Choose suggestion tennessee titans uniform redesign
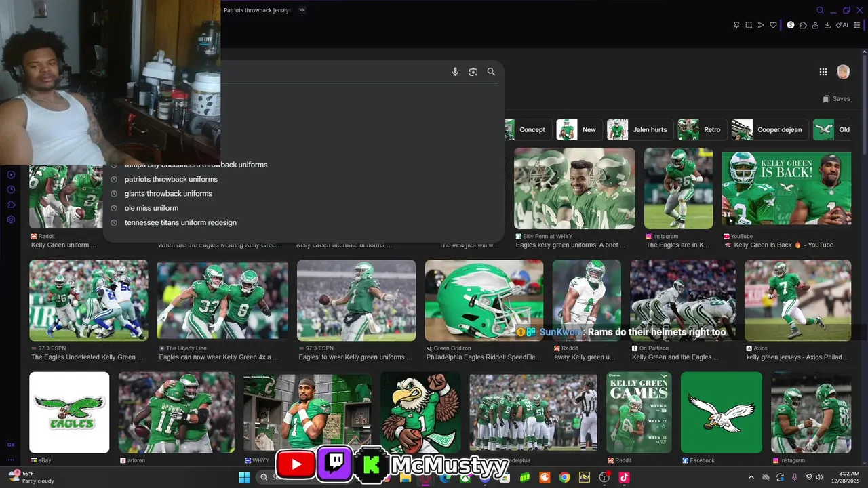The width and height of the screenshot is (868, 488). point(180,222)
